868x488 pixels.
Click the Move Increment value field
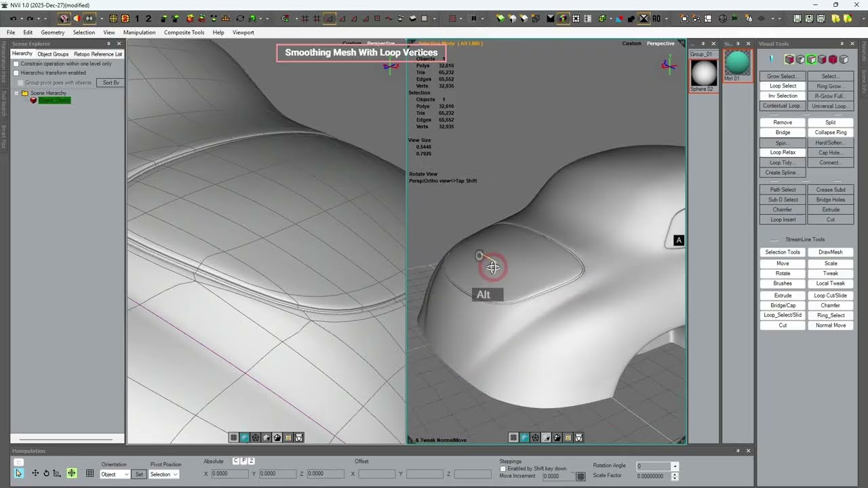click(x=559, y=476)
